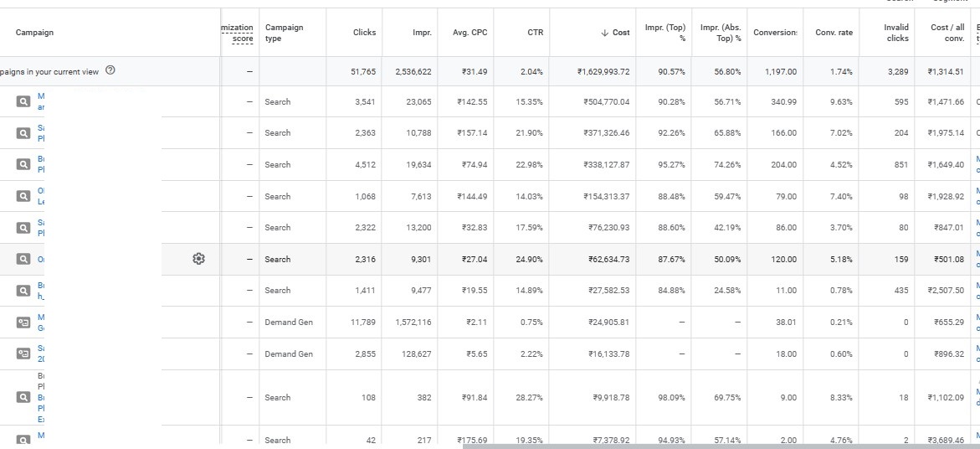Click Search icon for the ₹371,326.46 campaign
980x449 pixels.
pyautogui.click(x=23, y=133)
